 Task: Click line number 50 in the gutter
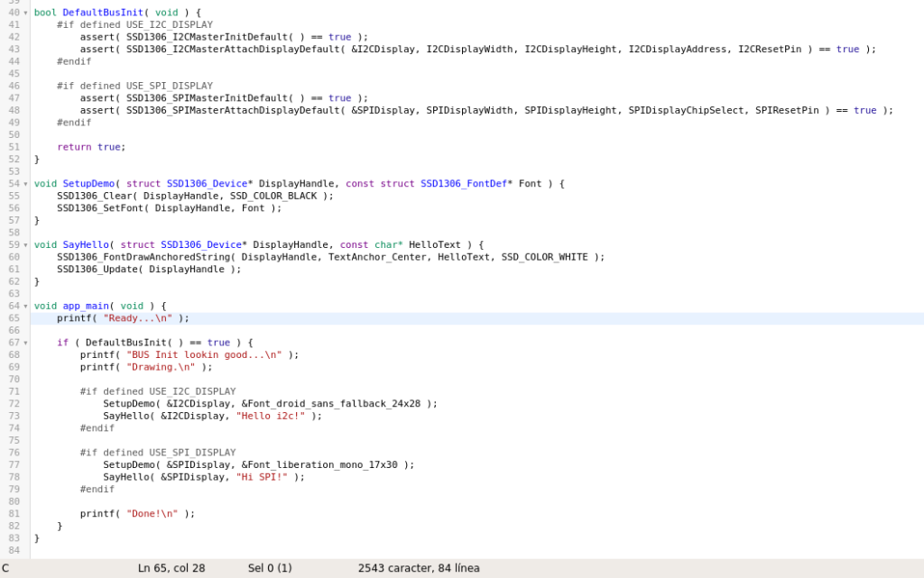click(14, 134)
